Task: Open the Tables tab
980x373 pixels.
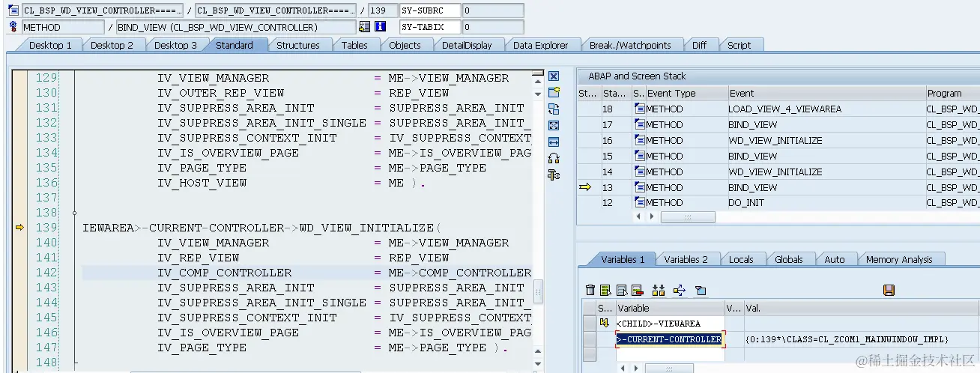Action: (x=354, y=45)
